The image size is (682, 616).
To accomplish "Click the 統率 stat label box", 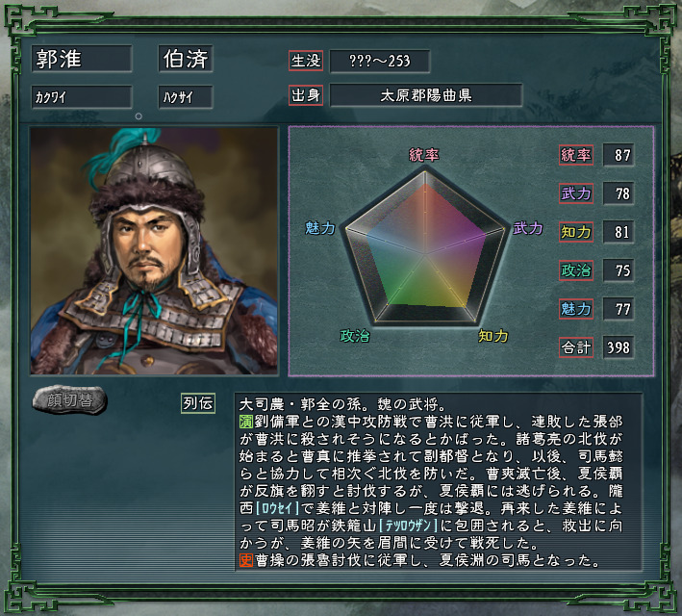I will point(576,155).
